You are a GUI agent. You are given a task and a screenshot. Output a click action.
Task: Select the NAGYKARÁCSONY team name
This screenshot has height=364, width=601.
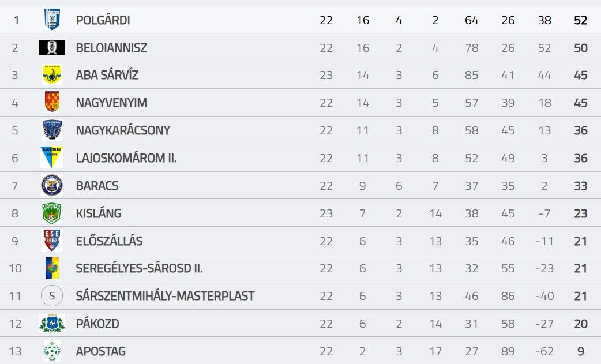click(123, 130)
